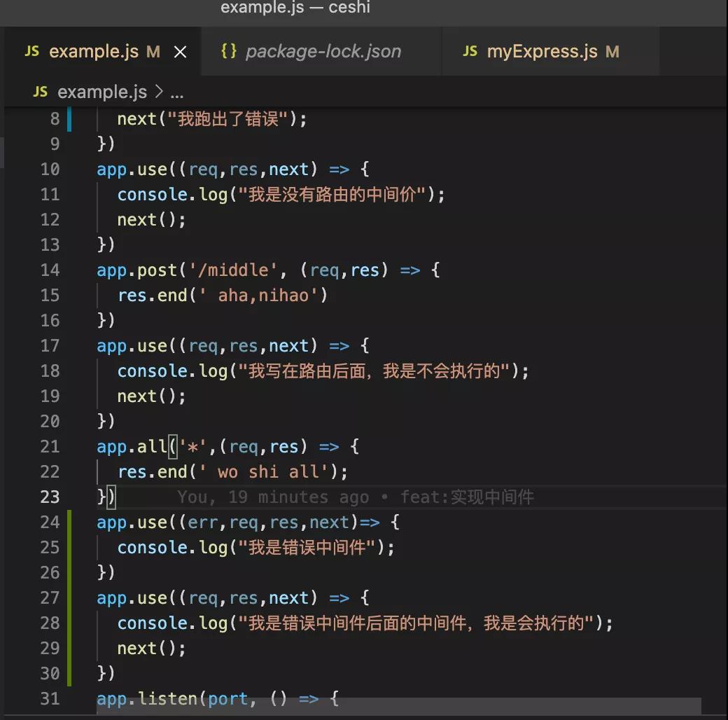Click line number 21 in gutter

(x=50, y=446)
